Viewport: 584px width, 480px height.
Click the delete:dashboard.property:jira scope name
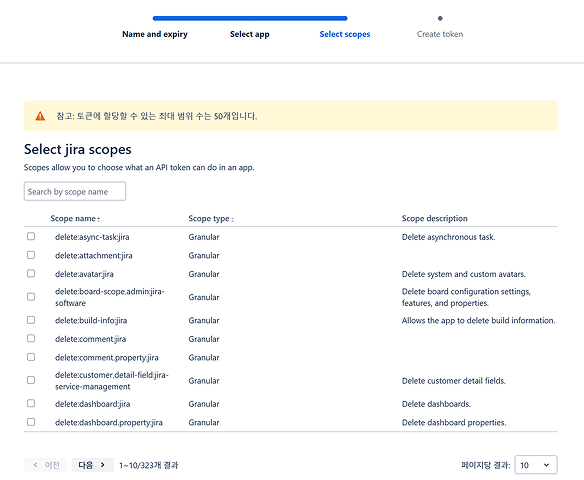109,422
